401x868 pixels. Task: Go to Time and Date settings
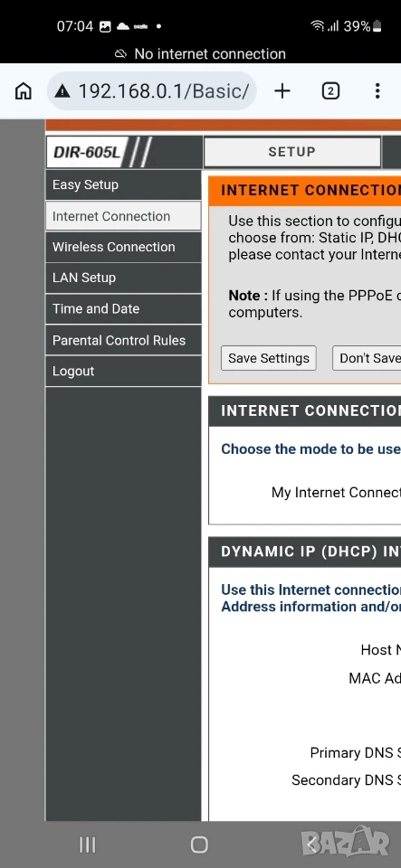123,309
